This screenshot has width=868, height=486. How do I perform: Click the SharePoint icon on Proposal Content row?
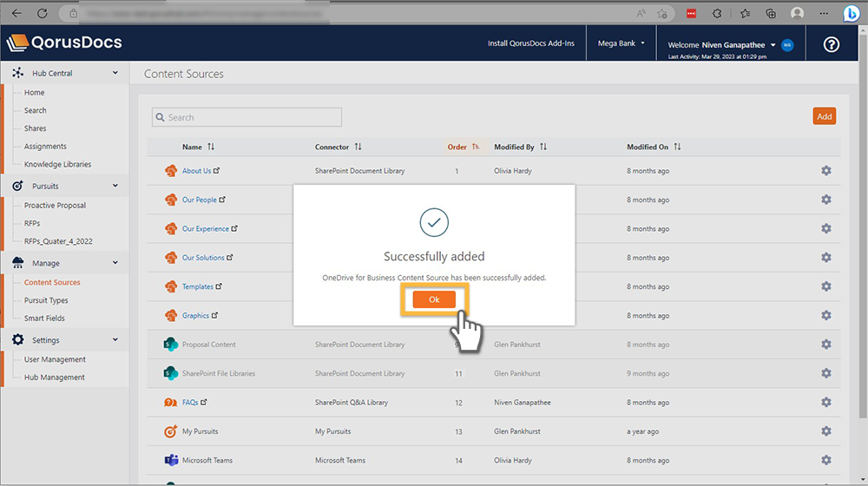[x=170, y=345]
